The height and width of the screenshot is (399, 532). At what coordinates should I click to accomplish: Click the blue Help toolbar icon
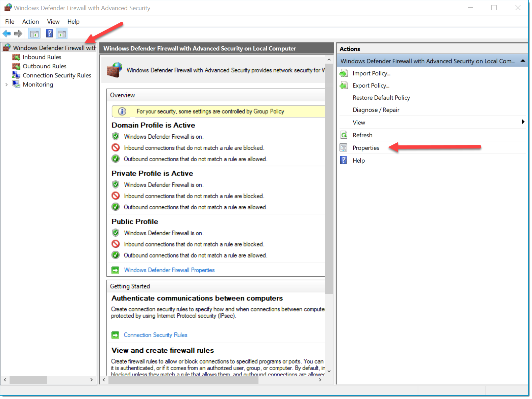(x=49, y=33)
